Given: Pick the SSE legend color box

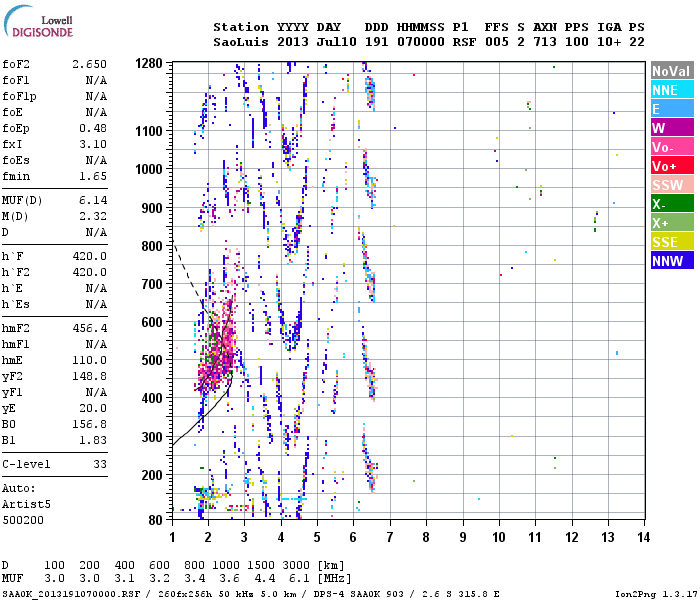Looking at the screenshot, I should pyautogui.click(x=672, y=242).
